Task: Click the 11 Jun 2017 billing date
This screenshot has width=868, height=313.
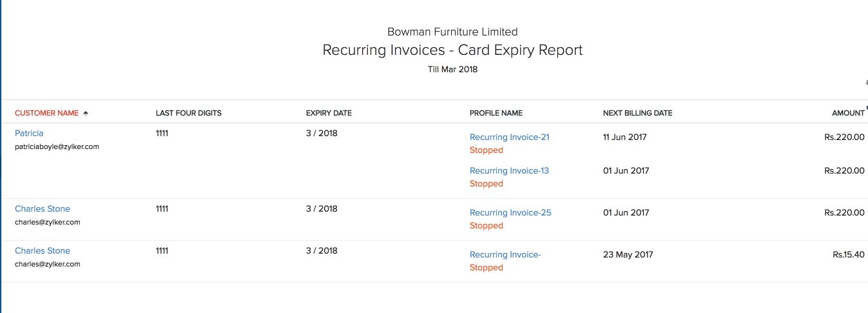Action: click(624, 137)
